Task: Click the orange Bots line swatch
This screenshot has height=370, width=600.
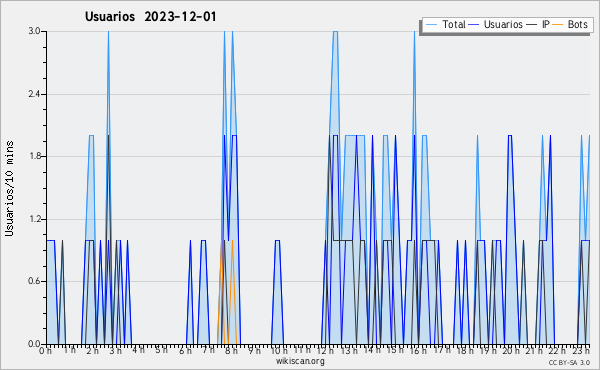Action: tap(558, 24)
